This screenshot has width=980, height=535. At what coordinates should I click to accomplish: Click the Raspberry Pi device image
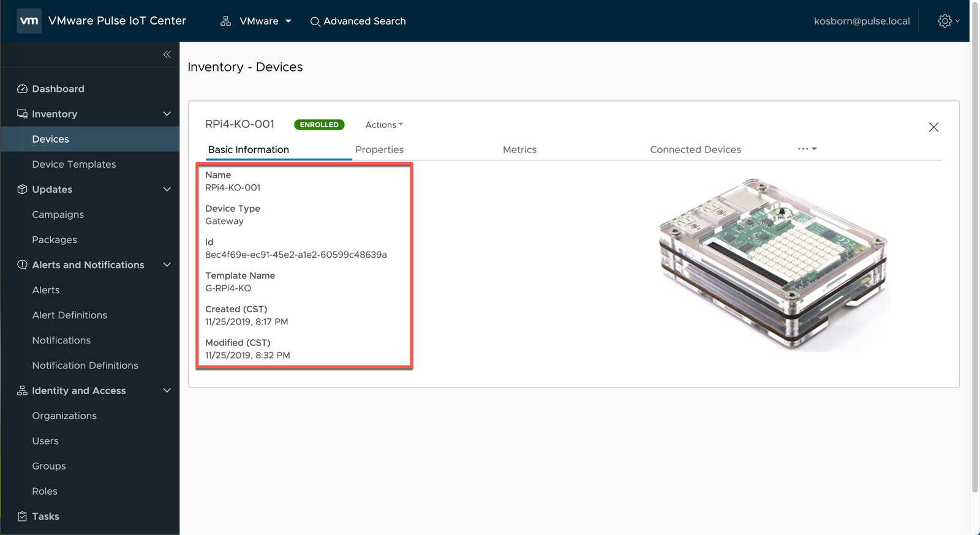(774, 264)
